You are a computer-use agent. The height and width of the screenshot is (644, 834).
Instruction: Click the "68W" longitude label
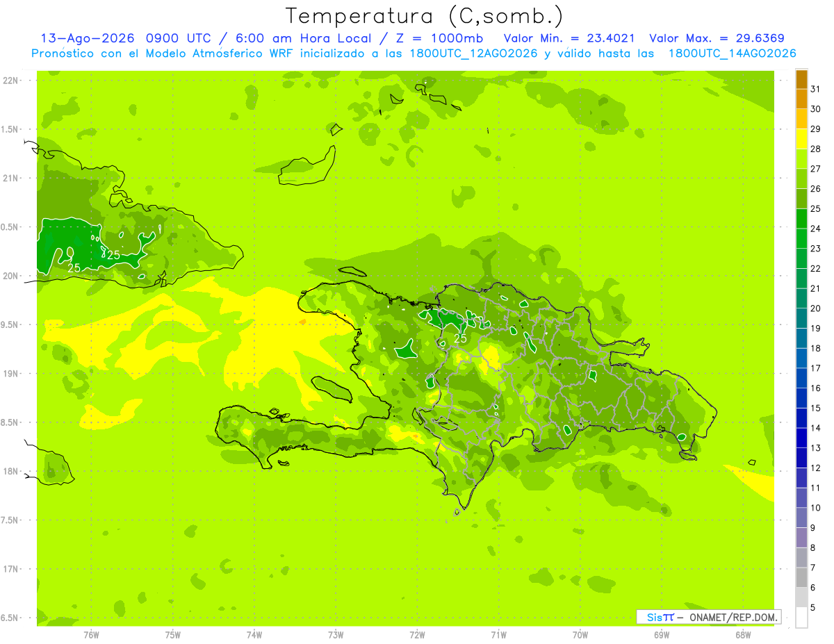pos(743,634)
